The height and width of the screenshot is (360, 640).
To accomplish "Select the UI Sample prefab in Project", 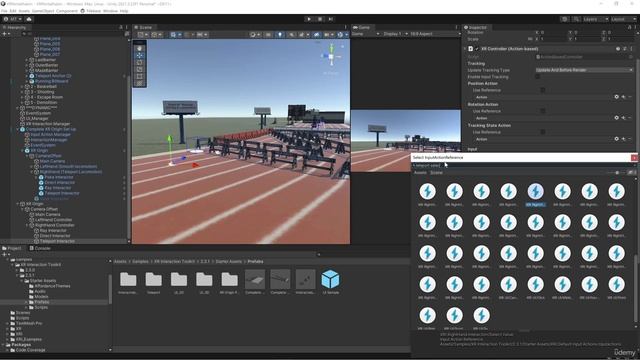I will click(330, 282).
